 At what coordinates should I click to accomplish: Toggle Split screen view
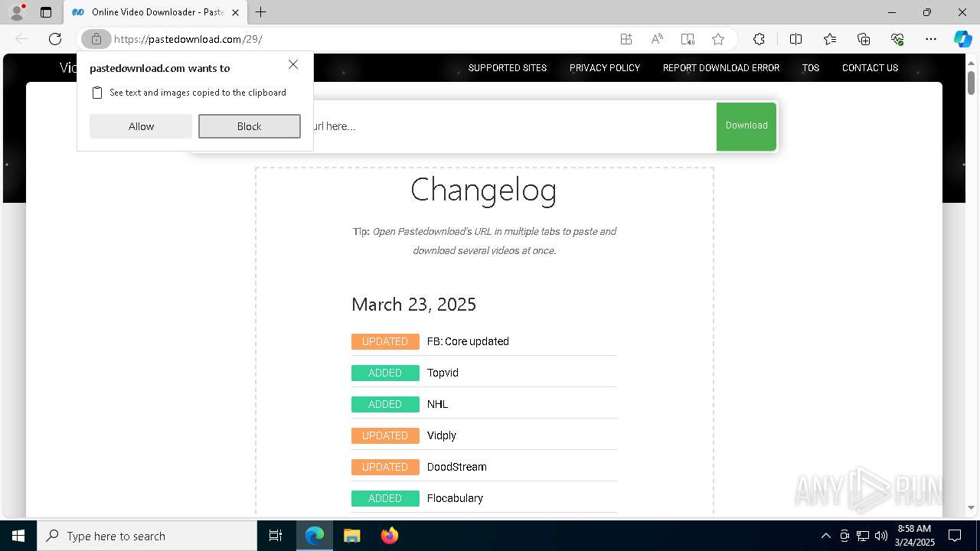click(795, 39)
